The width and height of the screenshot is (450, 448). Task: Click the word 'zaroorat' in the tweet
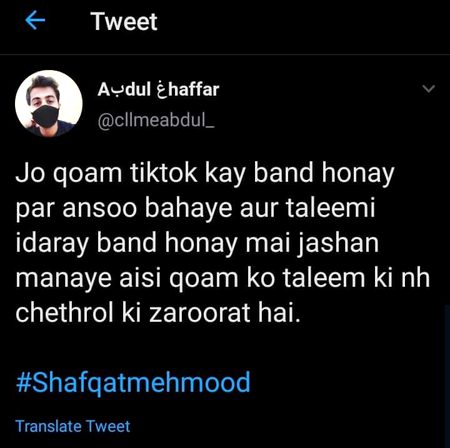(x=199, y=314)
